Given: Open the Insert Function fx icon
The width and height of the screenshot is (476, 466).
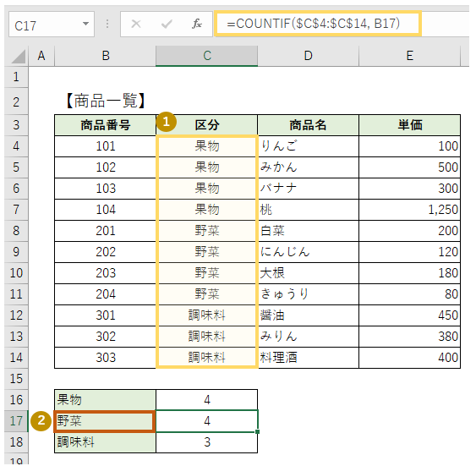Looking at the screenshot, I should 197,24.
